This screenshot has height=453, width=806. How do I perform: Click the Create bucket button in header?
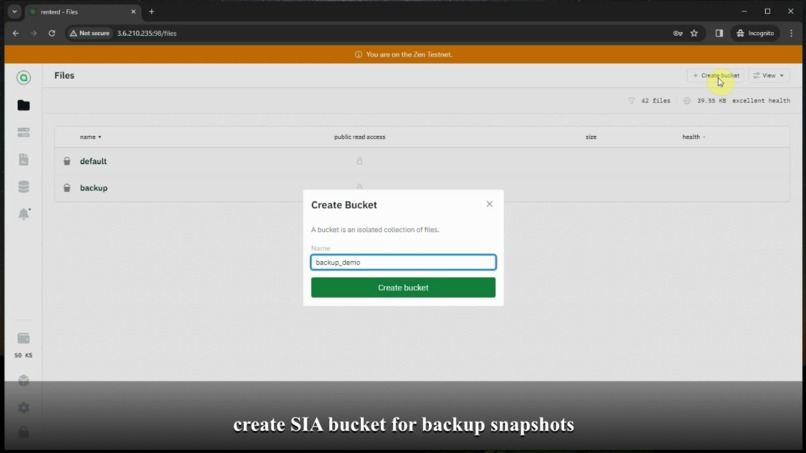716,76
